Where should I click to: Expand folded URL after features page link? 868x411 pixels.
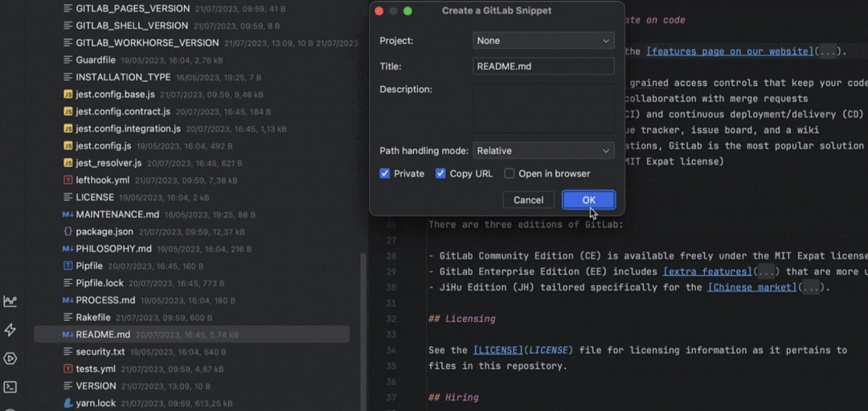pos(828,52)
